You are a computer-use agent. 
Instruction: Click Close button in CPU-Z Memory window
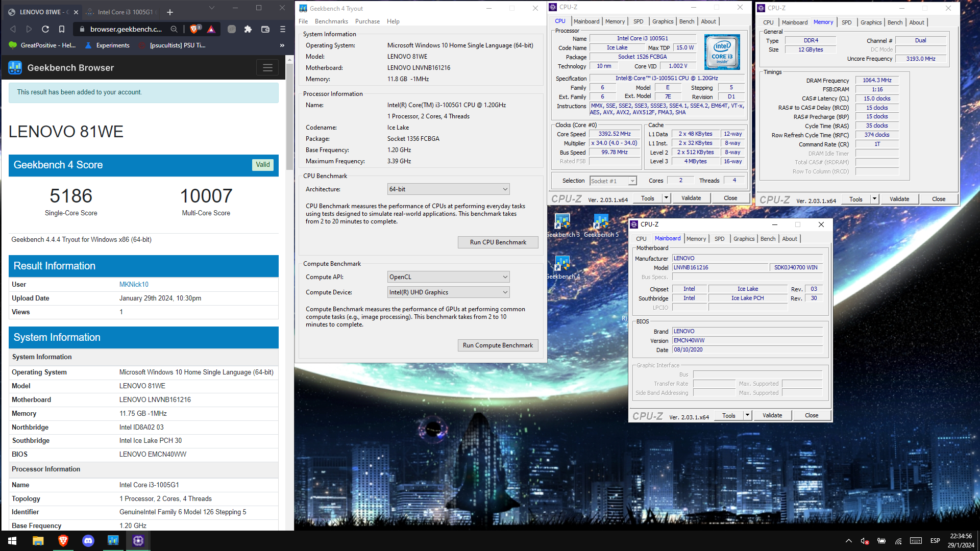point(938,199)
